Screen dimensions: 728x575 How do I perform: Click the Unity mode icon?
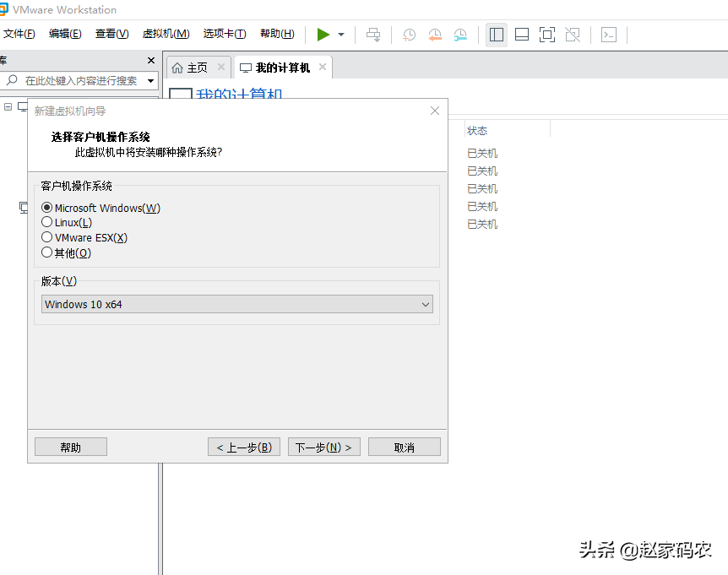[x=573, y=35]
